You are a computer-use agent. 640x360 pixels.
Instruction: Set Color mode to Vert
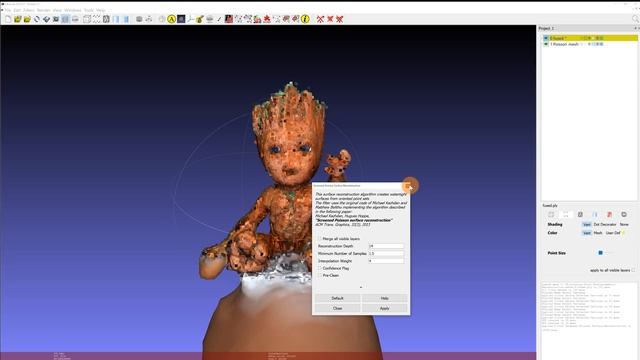587,233
